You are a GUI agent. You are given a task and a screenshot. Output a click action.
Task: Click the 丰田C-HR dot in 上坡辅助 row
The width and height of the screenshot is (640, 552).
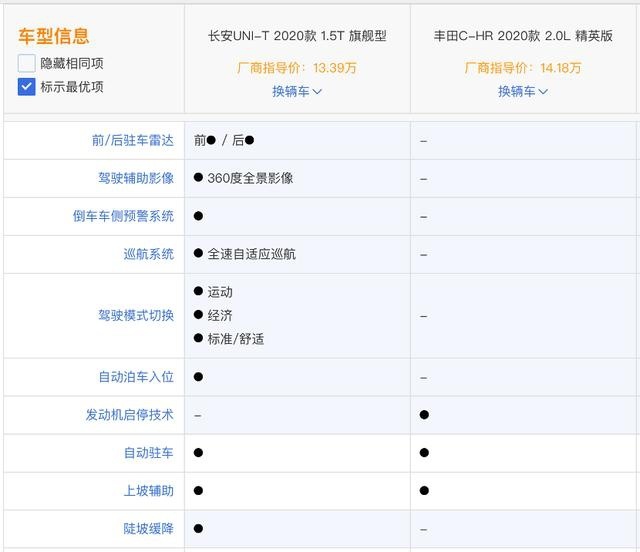pos(424,491)
